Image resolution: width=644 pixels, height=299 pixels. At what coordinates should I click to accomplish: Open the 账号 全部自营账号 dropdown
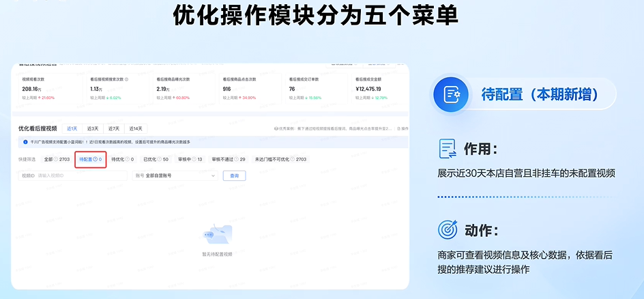[x=175, y=175]
